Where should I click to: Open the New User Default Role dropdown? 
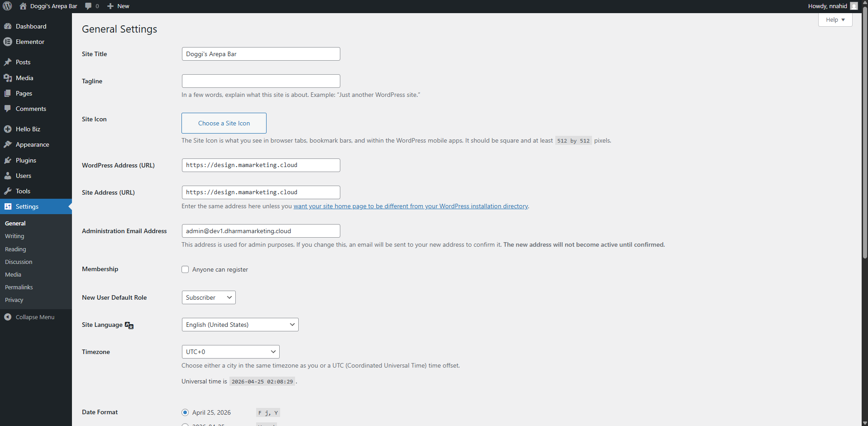pos(208,297)
